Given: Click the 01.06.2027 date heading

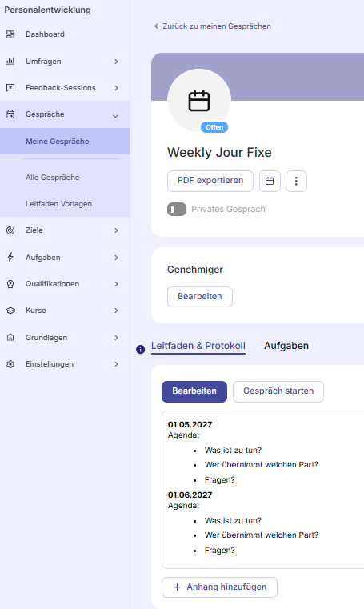Looking at the screenshot, I should point(190,495).
